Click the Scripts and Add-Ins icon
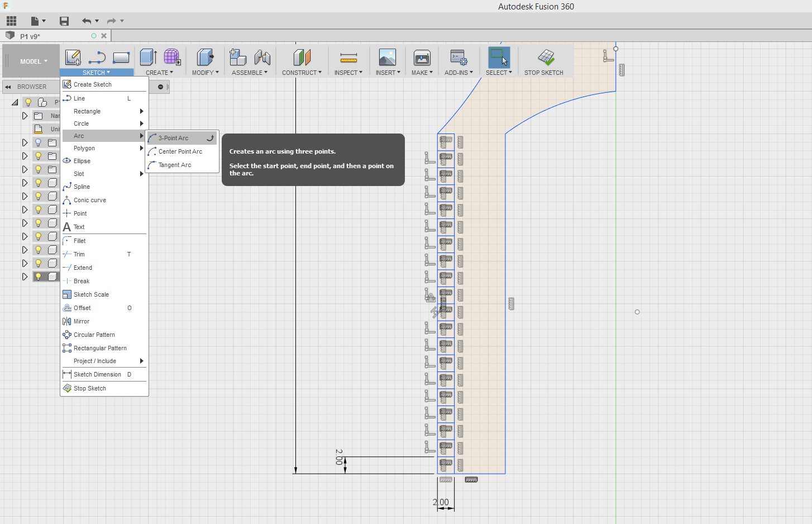 coord(458,57)
